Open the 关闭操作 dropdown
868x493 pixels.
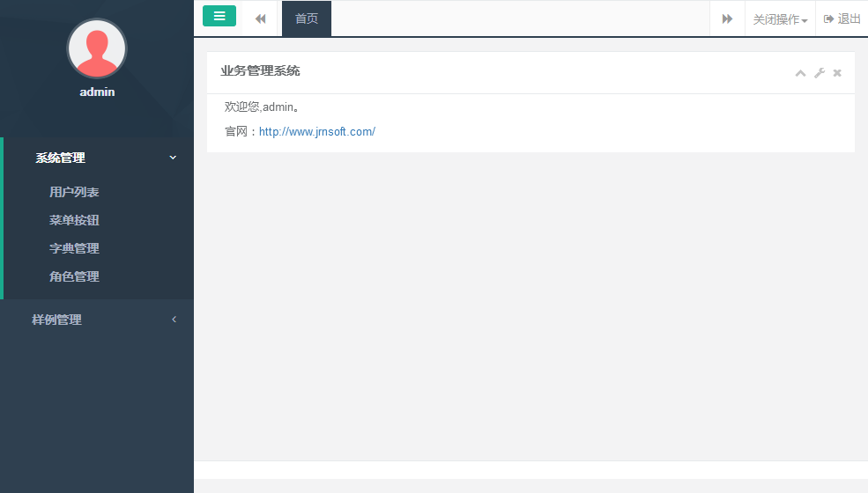point(780,19)
